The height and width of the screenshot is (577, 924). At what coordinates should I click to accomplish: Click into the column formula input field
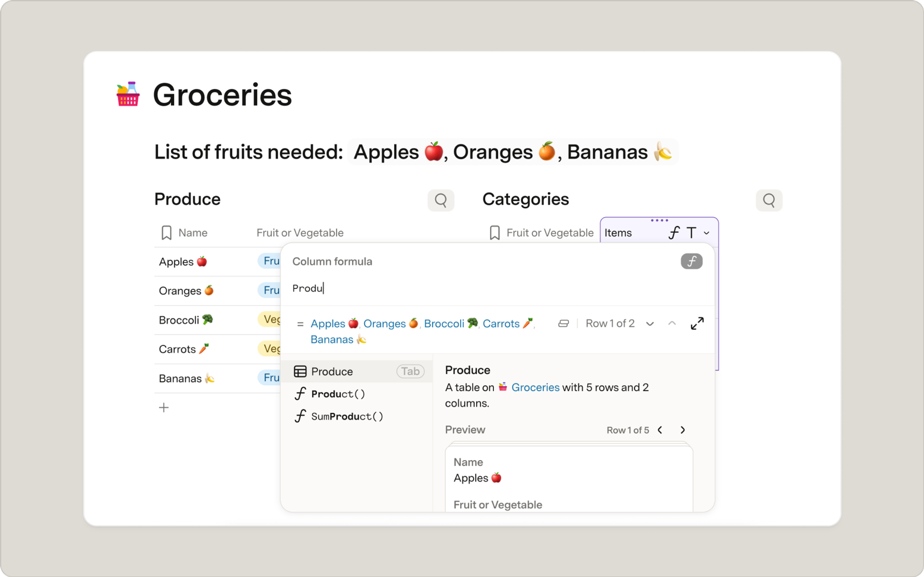point(497,288)
